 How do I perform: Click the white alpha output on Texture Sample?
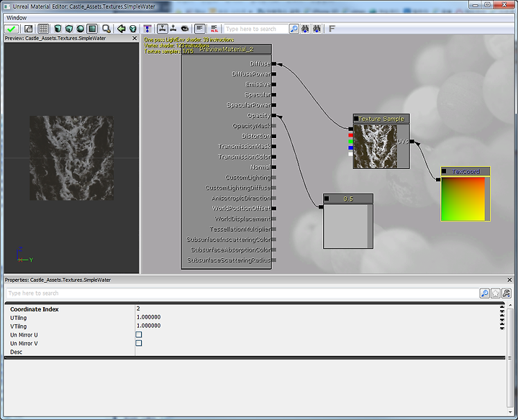[350, 154]
